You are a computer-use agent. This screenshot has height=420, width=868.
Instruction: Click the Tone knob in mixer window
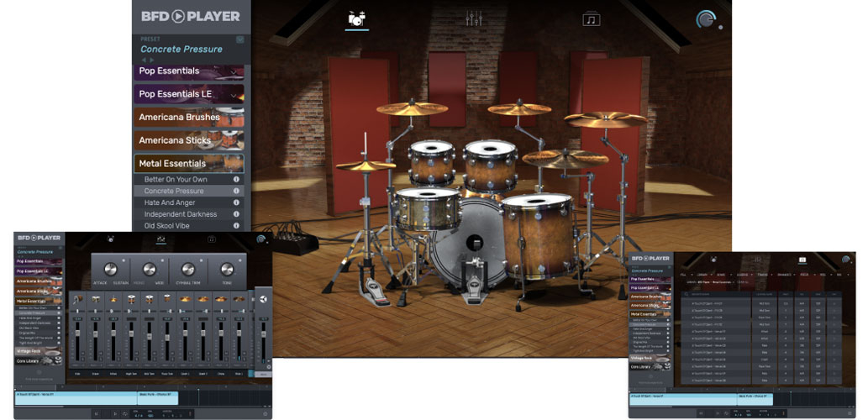click(226, 269)
